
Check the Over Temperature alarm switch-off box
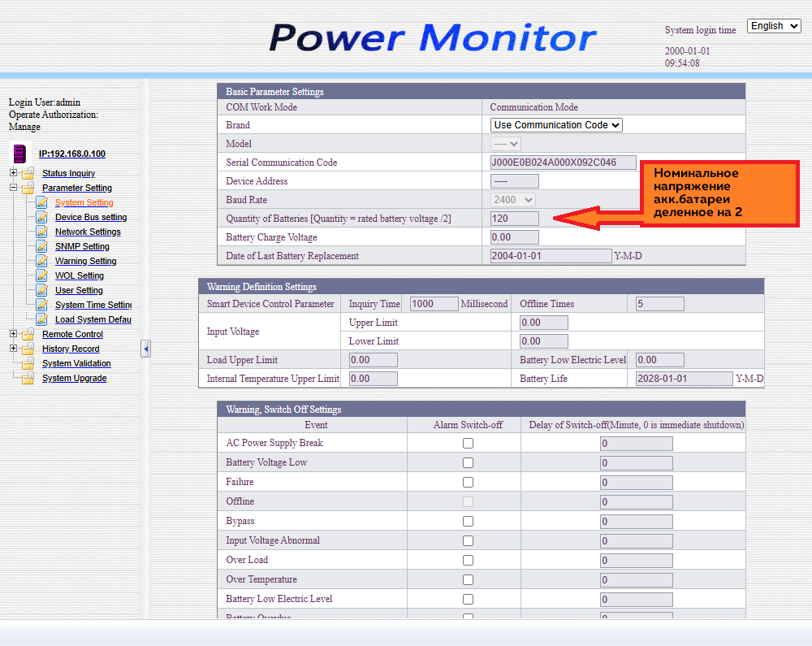click(x=468, y=580)
